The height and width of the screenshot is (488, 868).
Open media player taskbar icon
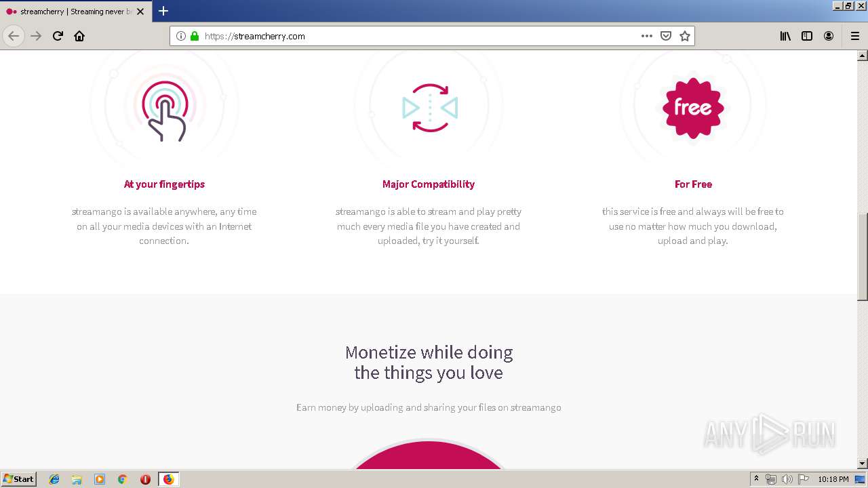coord(100,479)
